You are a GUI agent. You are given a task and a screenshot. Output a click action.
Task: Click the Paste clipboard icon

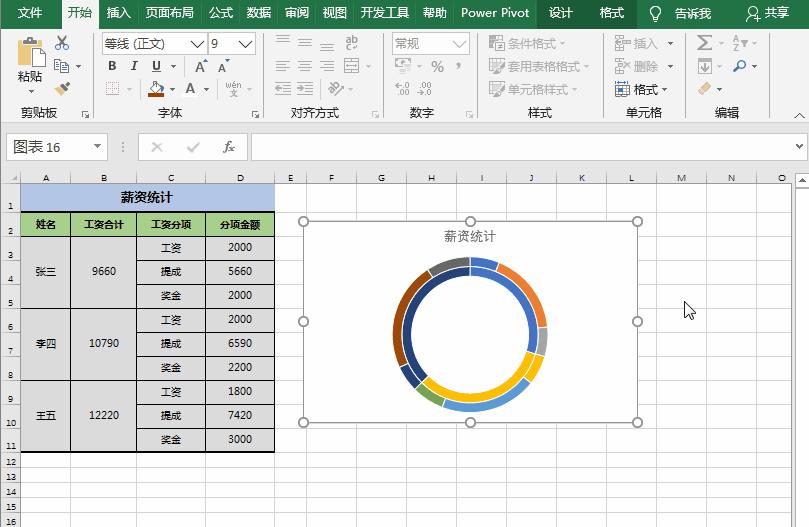pyautogui.click(x=31, y=52)
